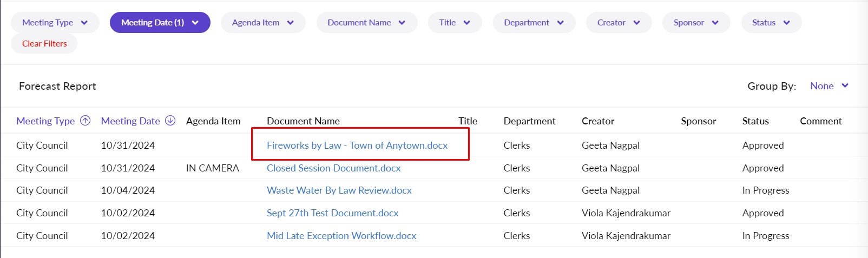This screenshot has height=258, width=868.
Task: Open the Meeting Type filter dropdown
Action: click(x=55, y=23)
